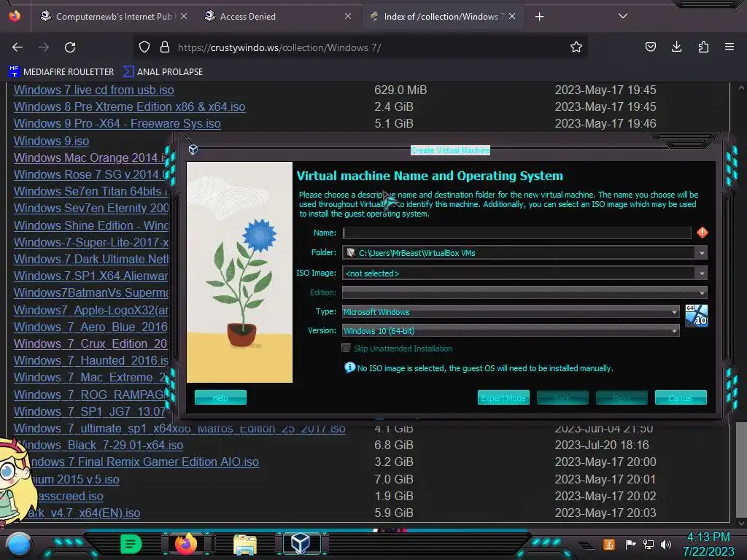The image size is (747, 560).
Task: Toggle the Skip Unattended Installation checkbox
Action: [347, 348]
